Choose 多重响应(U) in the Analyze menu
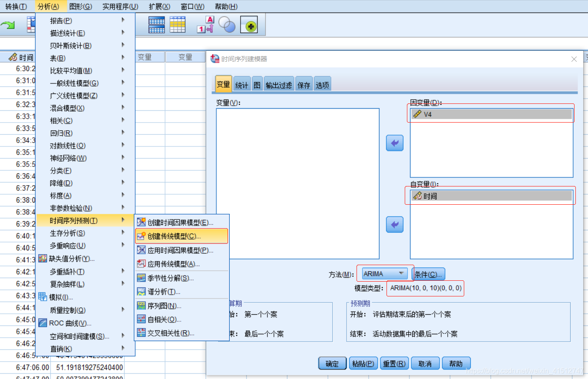Viewport: 588px width, 379px height. [x=86, y=246]
